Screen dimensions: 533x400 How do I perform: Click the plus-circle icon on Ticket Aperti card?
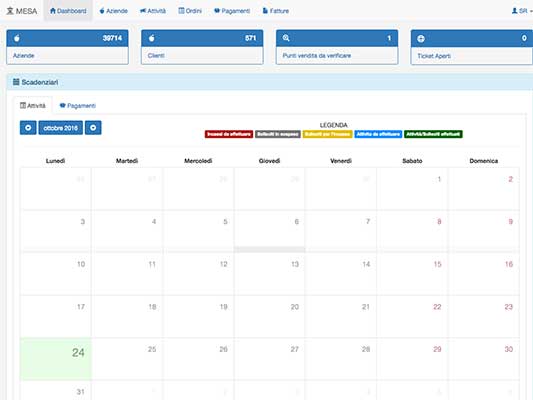point(421,38)
